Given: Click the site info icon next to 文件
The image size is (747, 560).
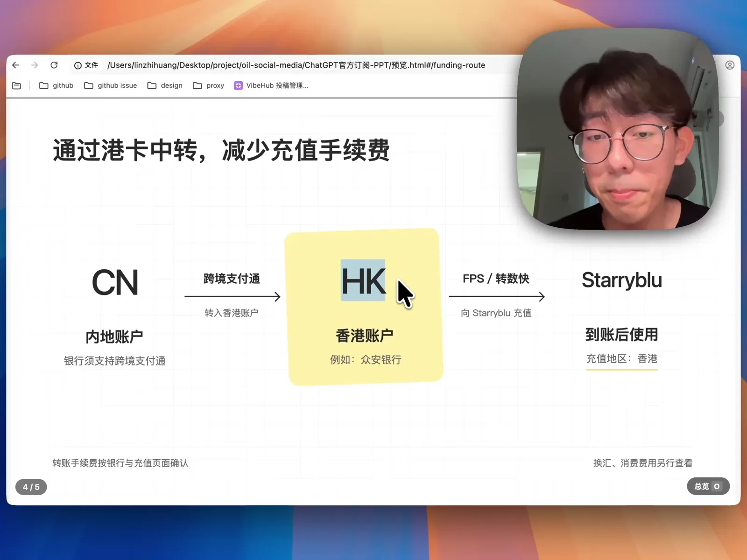Looking at the screenshot, I should coord(78,65).
